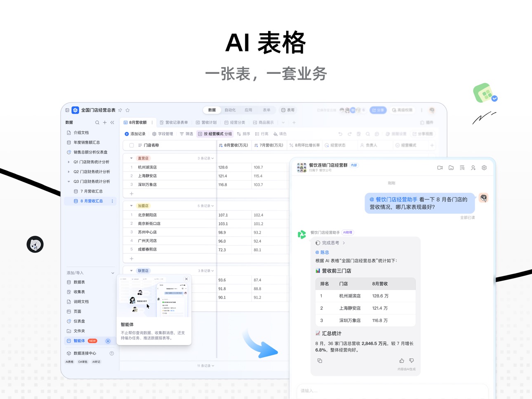532x399 pixels.
Task: Open the 11 条记录 footer dropdown
Action: tap(205, 366)
